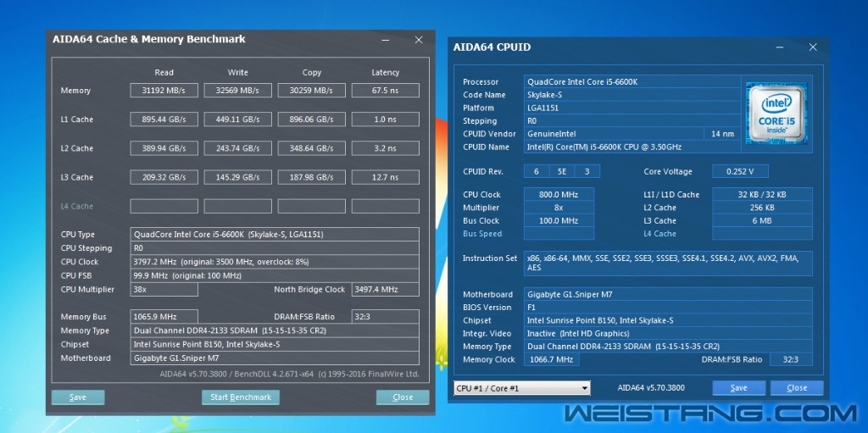Click X icon of Cache & Memory Benchmark
868x433 pixels.
pos(419,40)
